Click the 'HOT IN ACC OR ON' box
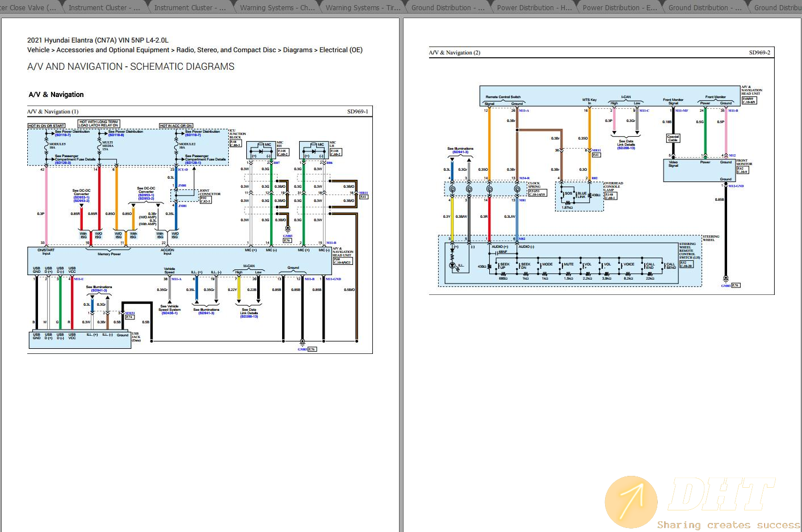The height and width of the screenshot is (532, 802). [x=176, y=126]
